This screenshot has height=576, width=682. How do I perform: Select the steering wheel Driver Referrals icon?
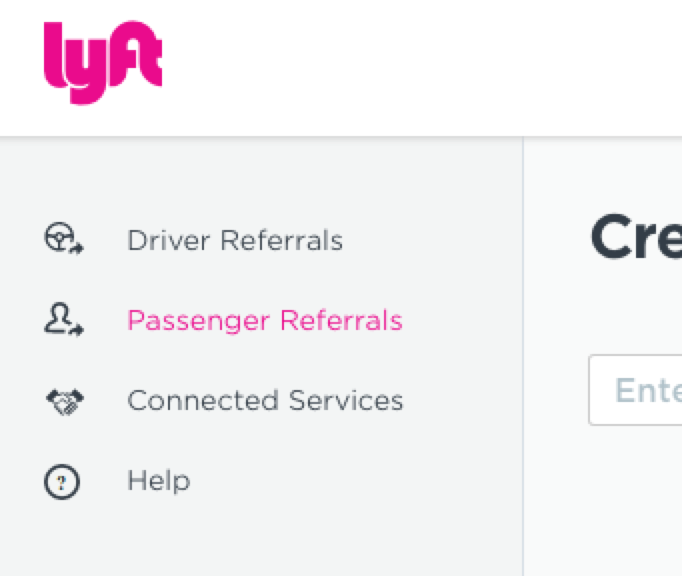point(64,238)
